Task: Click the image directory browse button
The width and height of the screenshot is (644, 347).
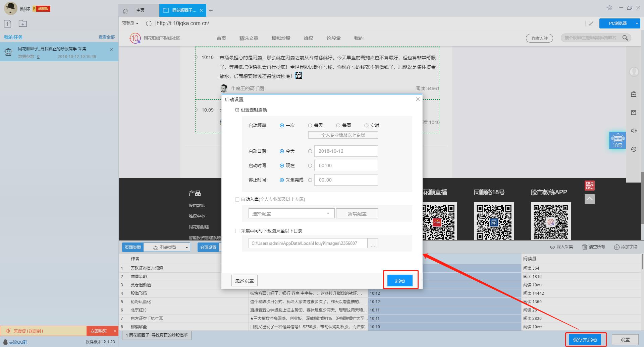Action: click(x=373, y=243)
